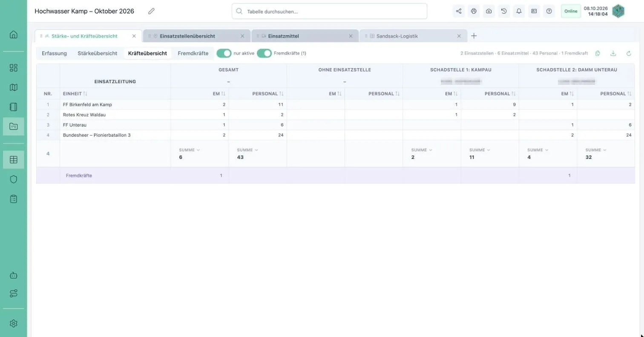Image resolution: width=644 pixels, height=337 pixels.
Task: Click the download icon above table
Action: pos(613,53)
